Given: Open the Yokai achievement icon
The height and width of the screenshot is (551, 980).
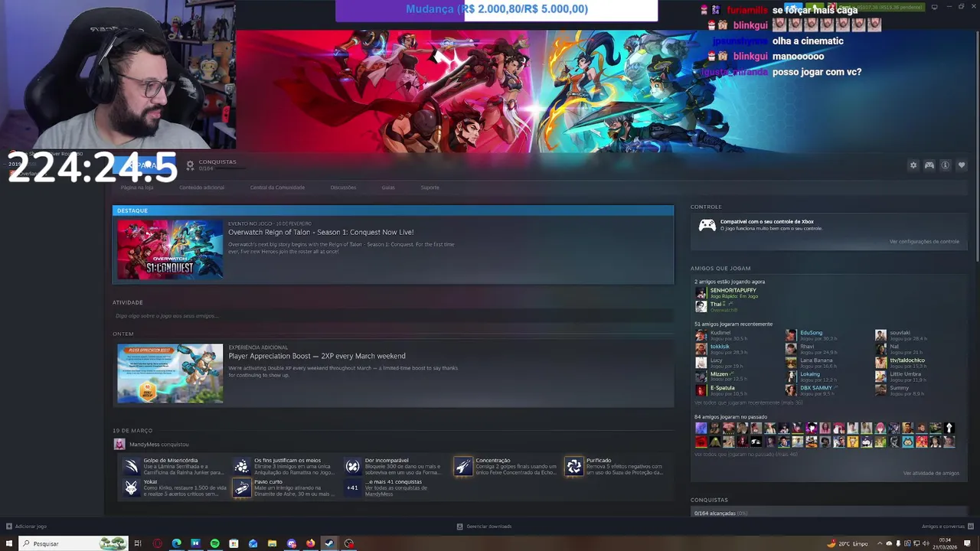Looking at the screenshot, I should (x=132, y=487).
